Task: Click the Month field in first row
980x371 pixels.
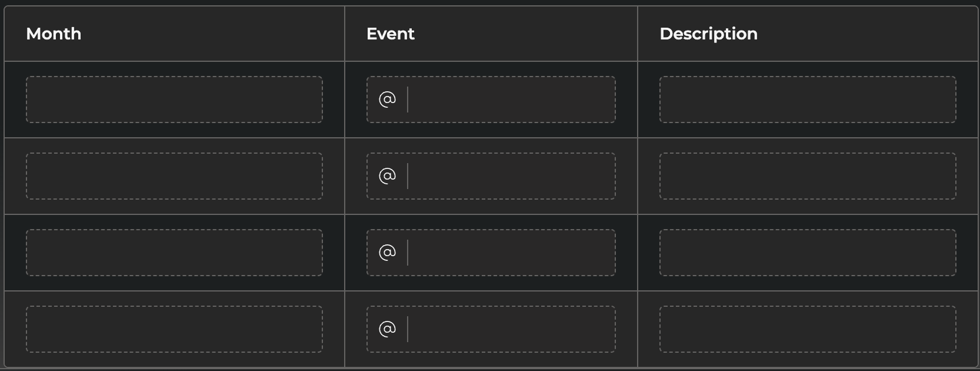Action: 174,100
